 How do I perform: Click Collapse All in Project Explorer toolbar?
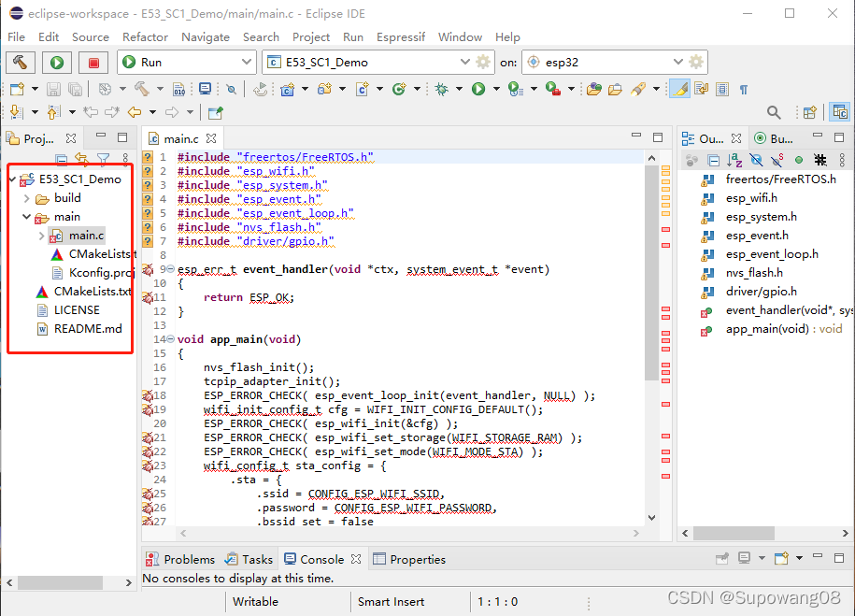pyautogui.click(x=62, y=159)
